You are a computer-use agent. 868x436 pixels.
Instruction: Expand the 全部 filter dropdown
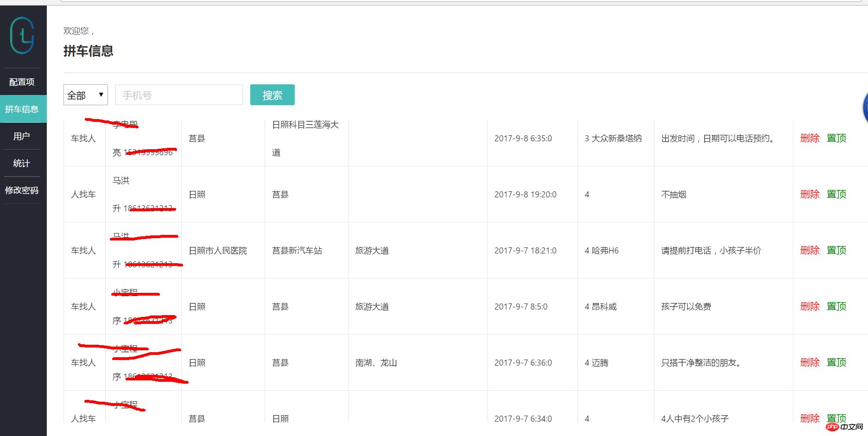[86, 95]
